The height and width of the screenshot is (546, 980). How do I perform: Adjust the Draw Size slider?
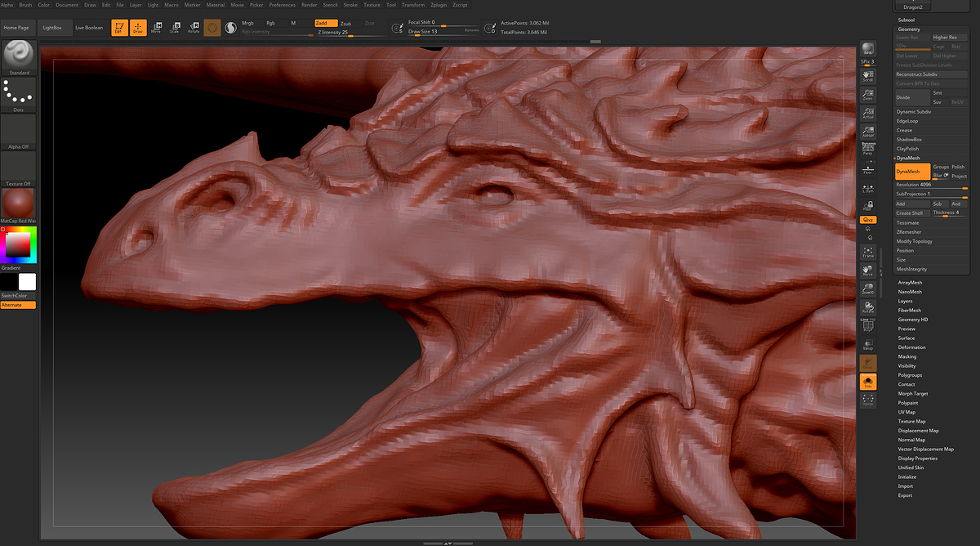pyautogui.click(x=443, y=32)
